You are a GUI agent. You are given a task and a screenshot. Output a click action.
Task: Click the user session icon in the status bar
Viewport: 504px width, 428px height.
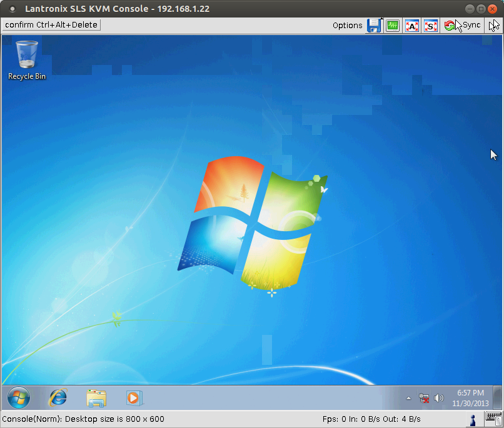[473, 419]
